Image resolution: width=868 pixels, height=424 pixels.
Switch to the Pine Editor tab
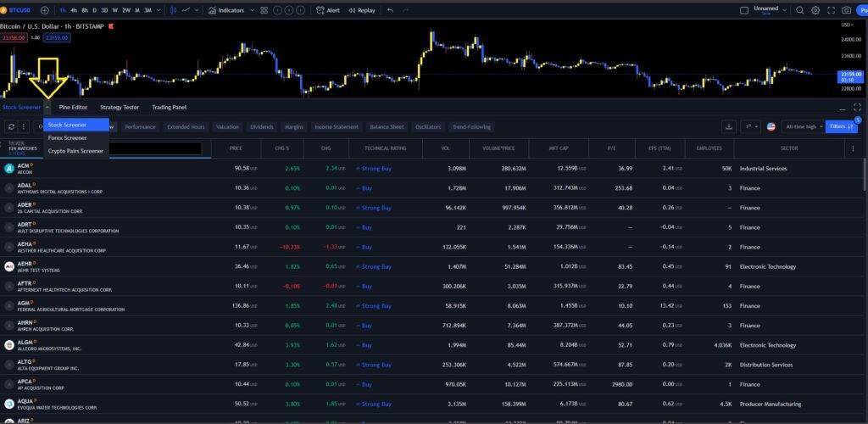click(x=73, y=108)
